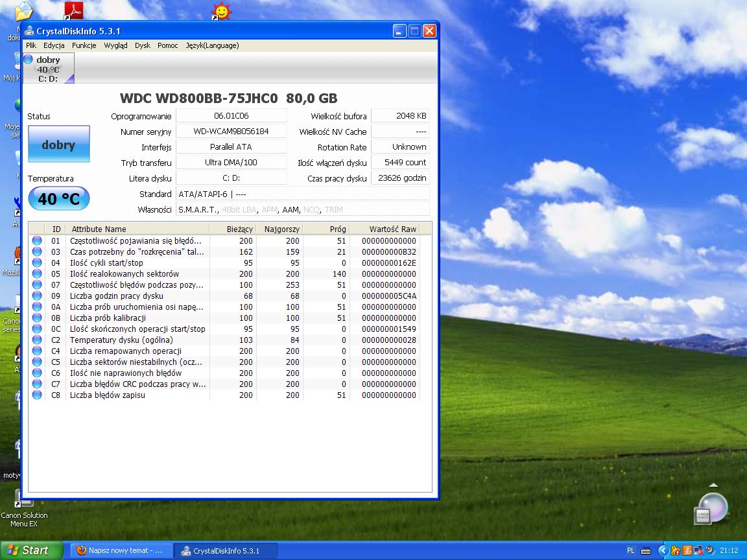Click the Ultra DMA/100 transfer mode field

tap(231, 163)
